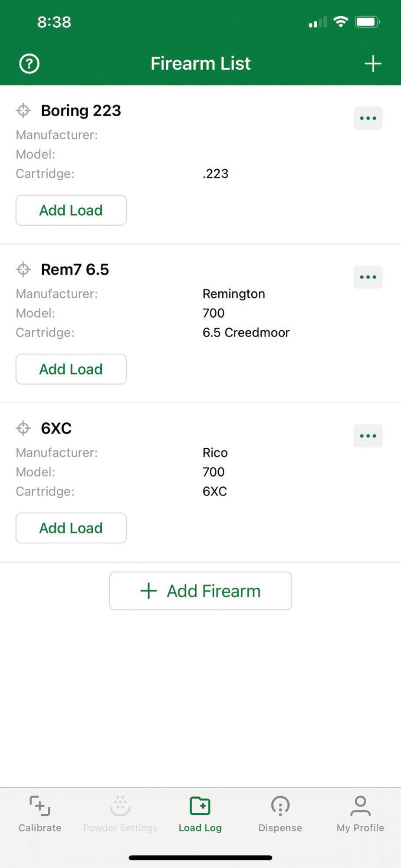401x868 pixels.
Task: Open the help question mark icon
Action: tap(29, 64)
